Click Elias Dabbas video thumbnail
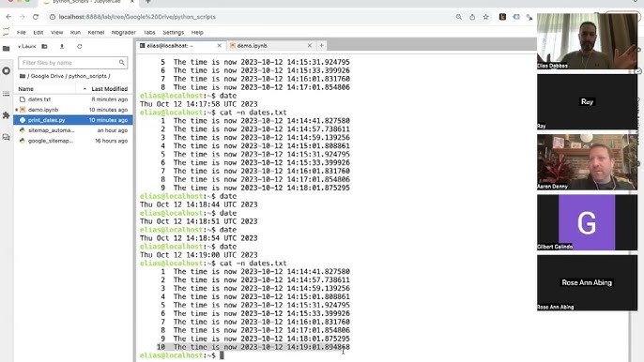This screenshot has height=362, width=644. click(588, 41)
